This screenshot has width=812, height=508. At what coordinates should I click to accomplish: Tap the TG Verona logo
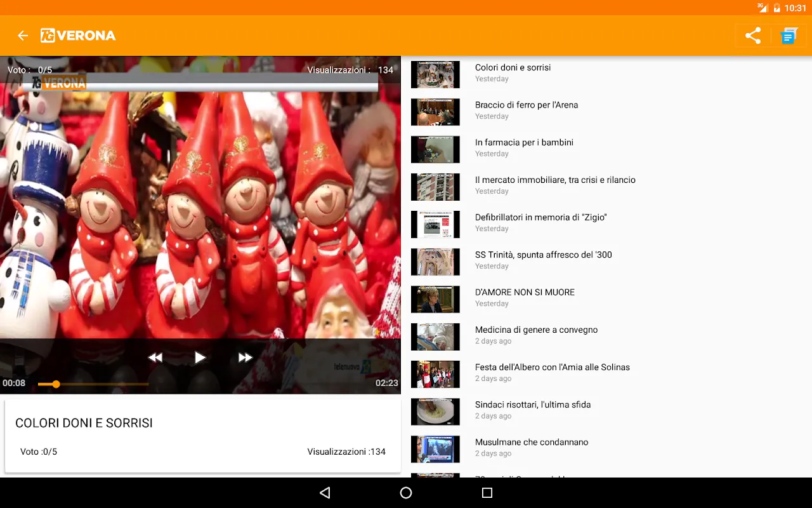[x=78, y=36]
